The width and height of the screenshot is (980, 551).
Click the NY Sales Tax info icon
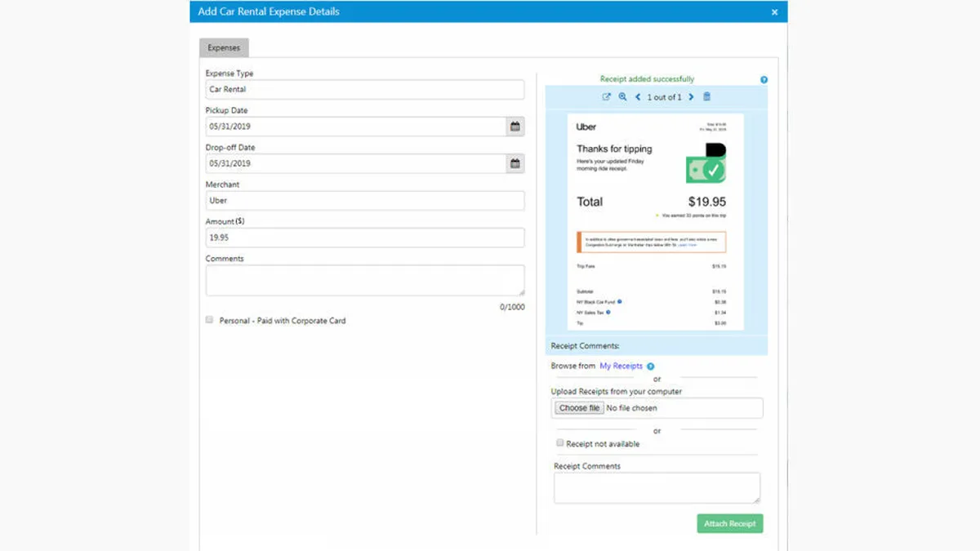pyautogui.click(x=609, y=312)
